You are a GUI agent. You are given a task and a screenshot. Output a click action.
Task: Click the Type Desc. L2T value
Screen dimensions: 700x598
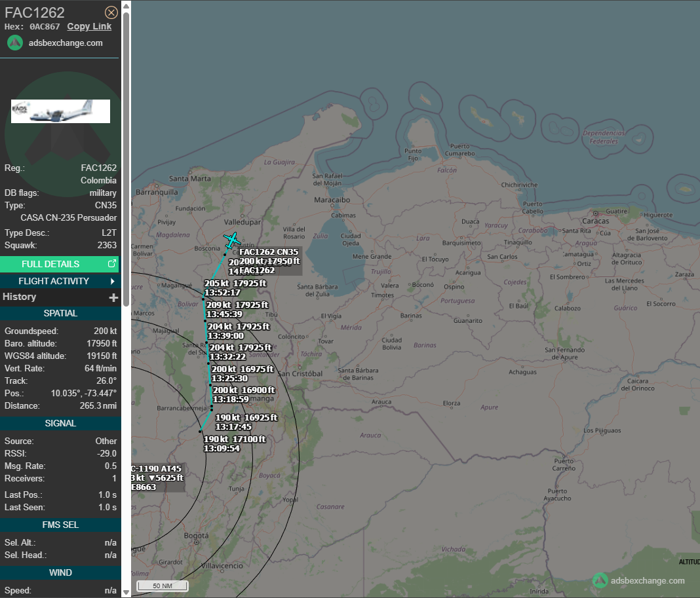tap(109, 233)
